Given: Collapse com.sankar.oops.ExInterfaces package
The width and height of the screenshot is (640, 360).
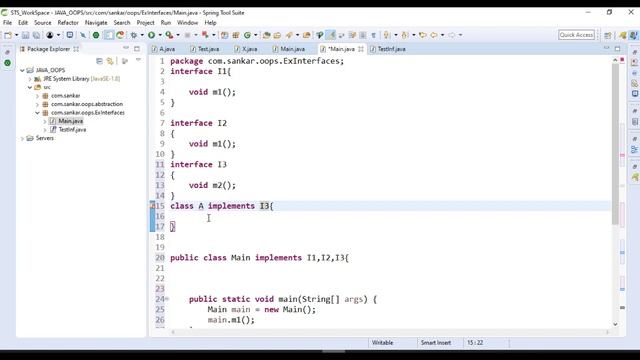Looking at the screenshot, I should pyautogui.click(x=38, y=113).
